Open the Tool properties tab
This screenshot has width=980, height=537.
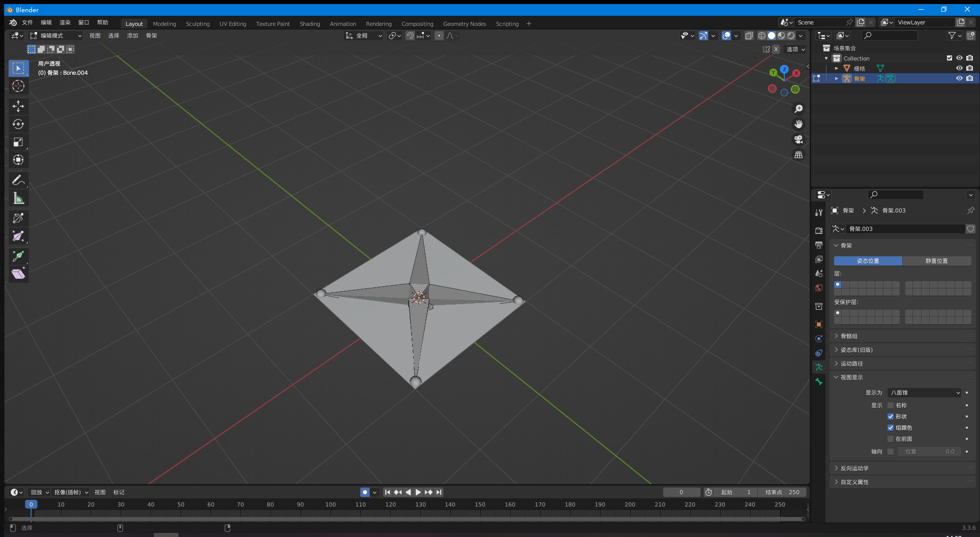(818, 213)
